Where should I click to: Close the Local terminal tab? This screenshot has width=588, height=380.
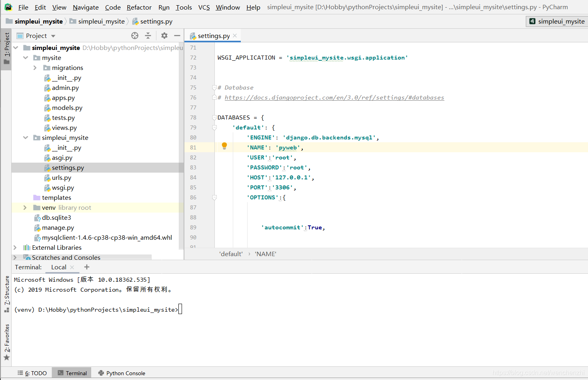coord(72,267)
